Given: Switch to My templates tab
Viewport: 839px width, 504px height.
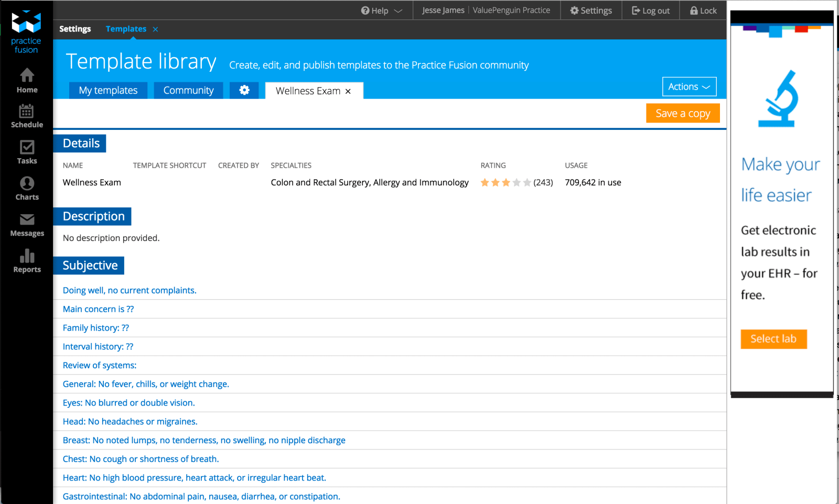Looking at the screenshot, I should pyautogui.click(x=108, y=90).
